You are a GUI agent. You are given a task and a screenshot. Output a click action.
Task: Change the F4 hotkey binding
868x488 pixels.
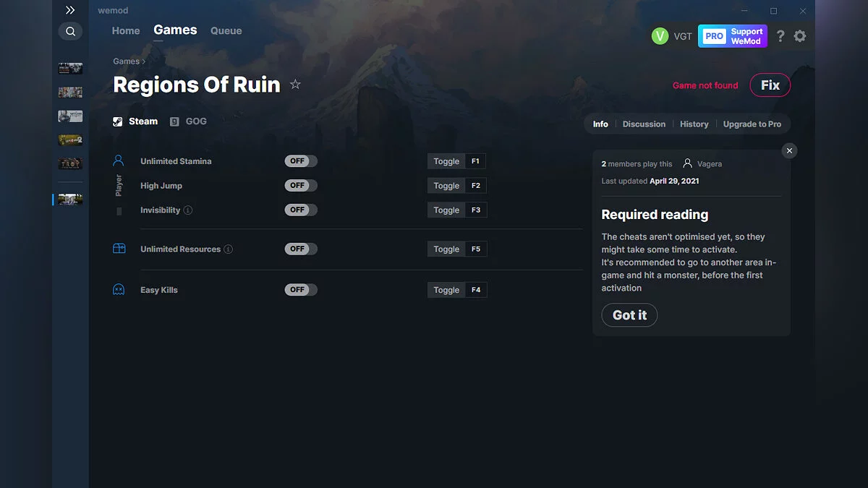click(476, 290)
